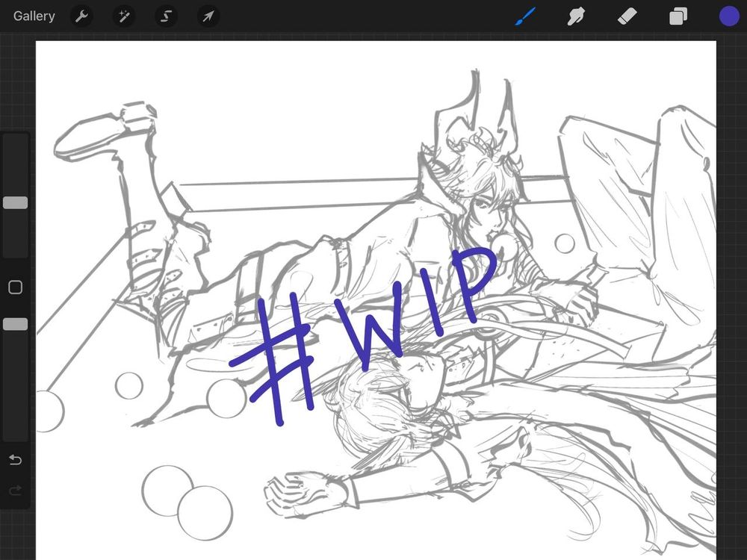This screenshot has height=560, width=747.
Task: Select the Paint brush tool
Action: [x=525, y=16]
